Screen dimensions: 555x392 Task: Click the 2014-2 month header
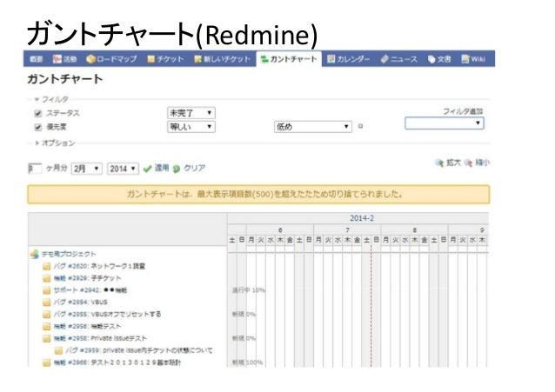coord(361,218)
